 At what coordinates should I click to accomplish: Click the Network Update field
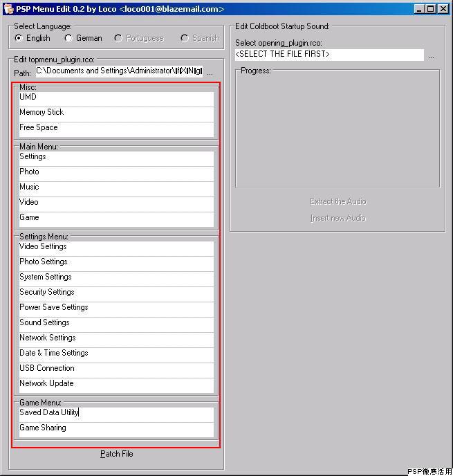[116, 385]
